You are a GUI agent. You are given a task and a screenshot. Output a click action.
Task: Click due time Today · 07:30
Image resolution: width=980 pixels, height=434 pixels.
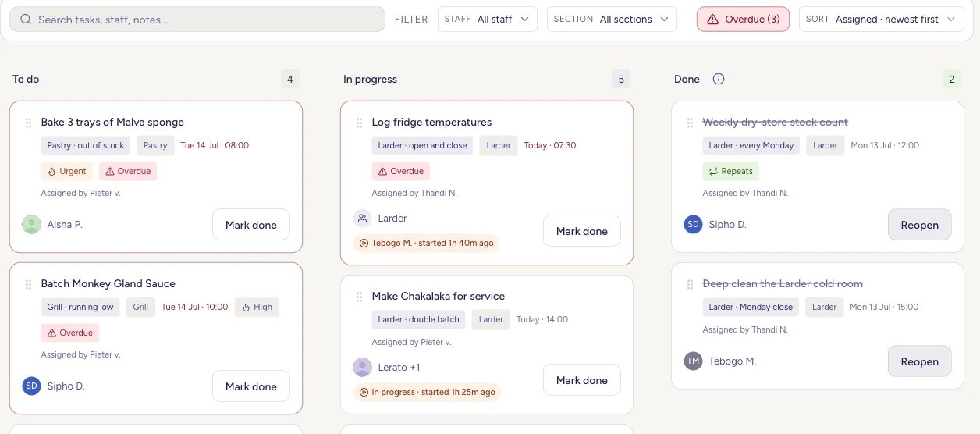550,145
